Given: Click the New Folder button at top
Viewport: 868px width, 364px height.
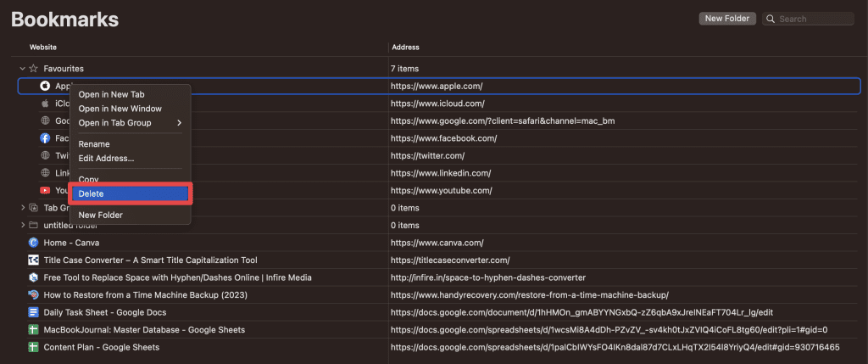Looking at the screenshot, I should [727, 19].
